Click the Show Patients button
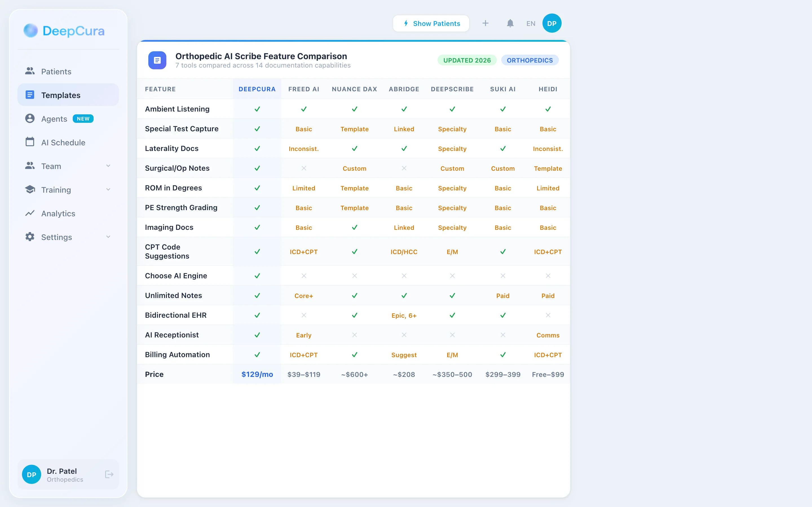This screenshot has height=507, width=812. point(431,23)
